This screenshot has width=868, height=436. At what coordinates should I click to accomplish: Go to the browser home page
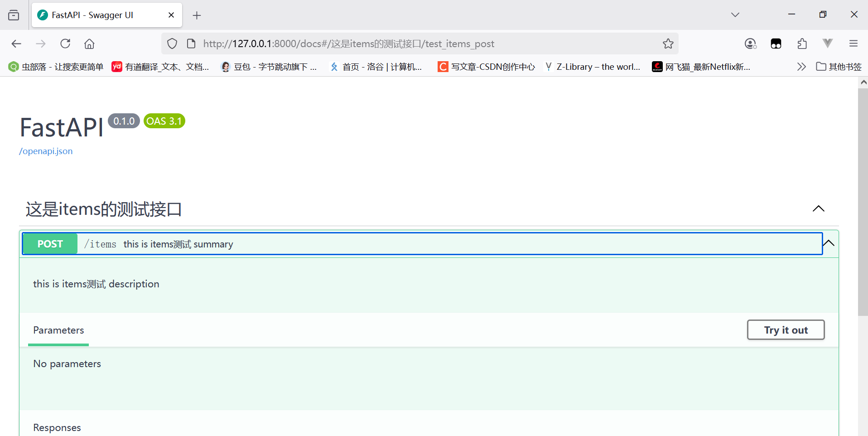(x=89, y=44)
